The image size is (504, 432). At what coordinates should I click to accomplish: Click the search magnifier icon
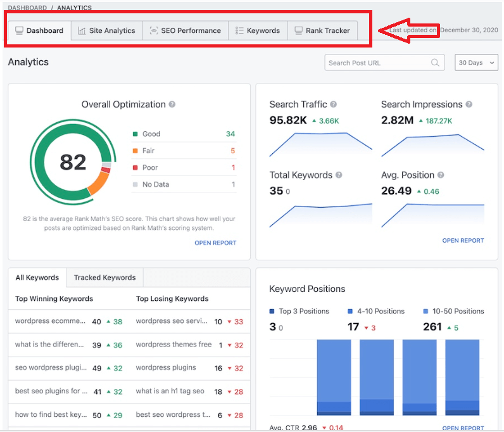pyautogui.click(x=435, y=63)
